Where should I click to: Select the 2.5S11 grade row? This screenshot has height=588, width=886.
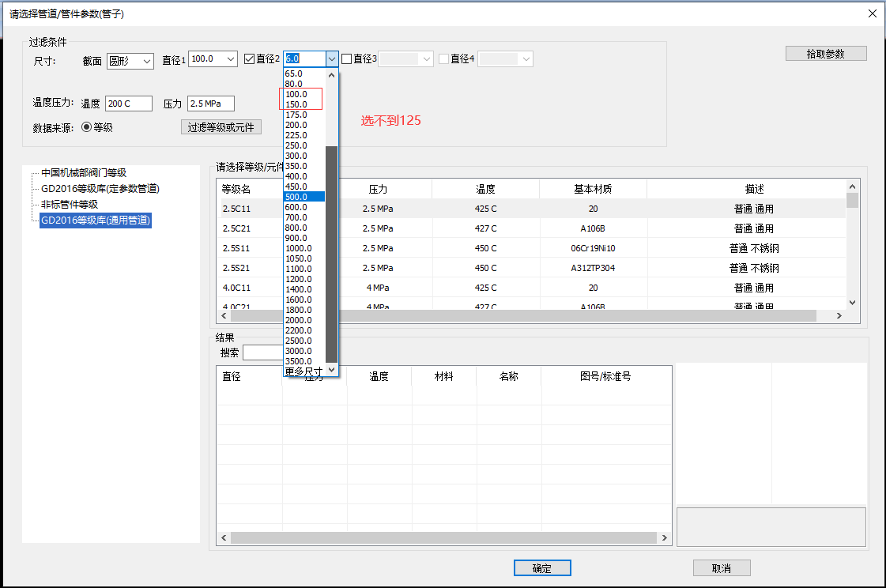[236, 248]
